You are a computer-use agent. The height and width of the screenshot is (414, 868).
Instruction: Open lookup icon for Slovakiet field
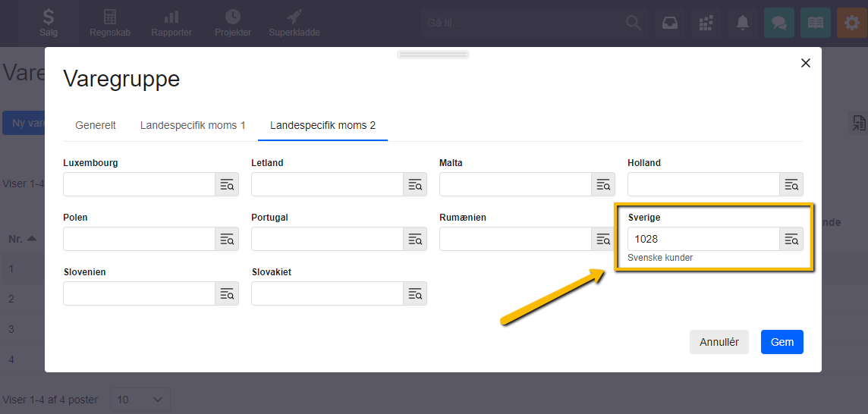point(415,293)
